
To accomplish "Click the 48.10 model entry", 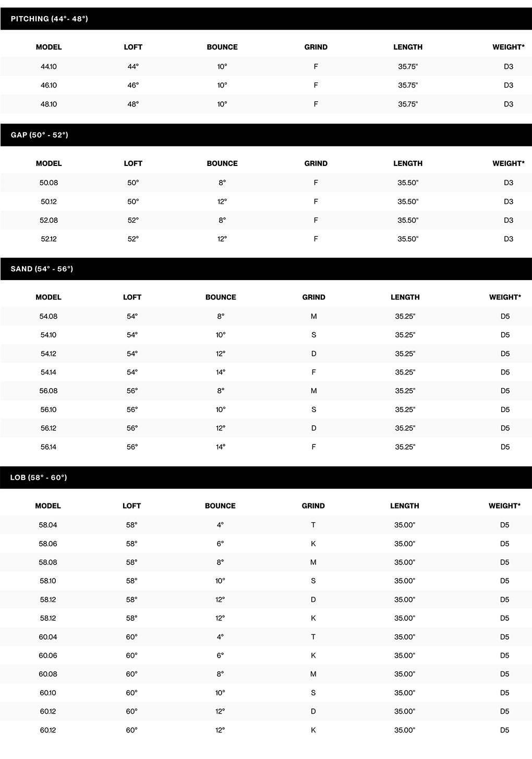I will pyautogui.click(x=49, y=104).
